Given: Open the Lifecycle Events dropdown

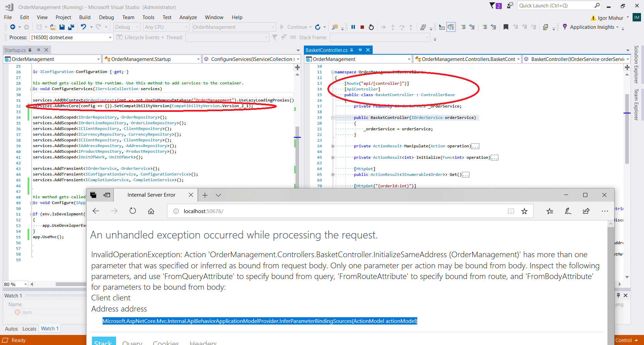Looking at the screenshot, I should [140, 38].
